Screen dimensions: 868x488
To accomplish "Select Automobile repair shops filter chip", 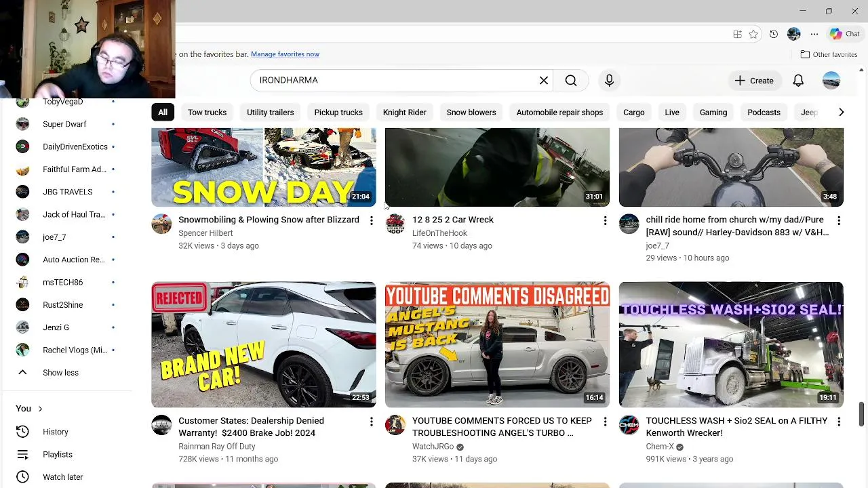I will pos(559,113).
